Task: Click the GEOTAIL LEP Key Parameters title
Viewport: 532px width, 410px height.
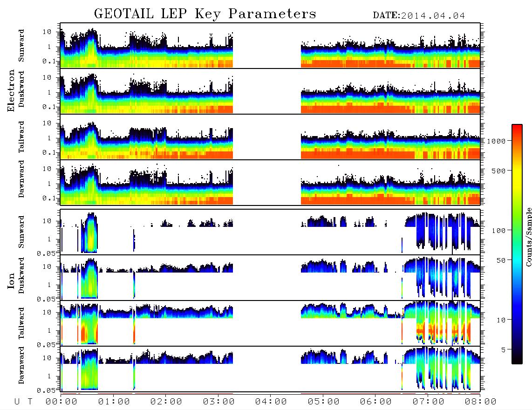Action: 205,14
